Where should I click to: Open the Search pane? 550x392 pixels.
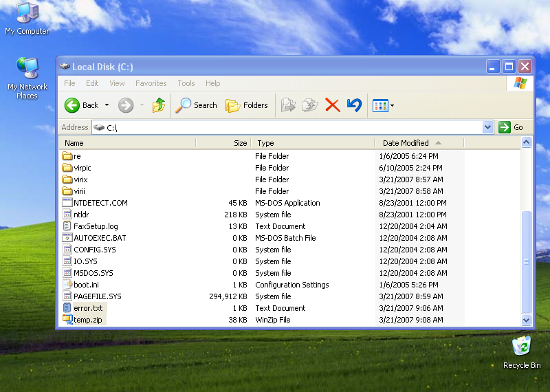[197, 105]
